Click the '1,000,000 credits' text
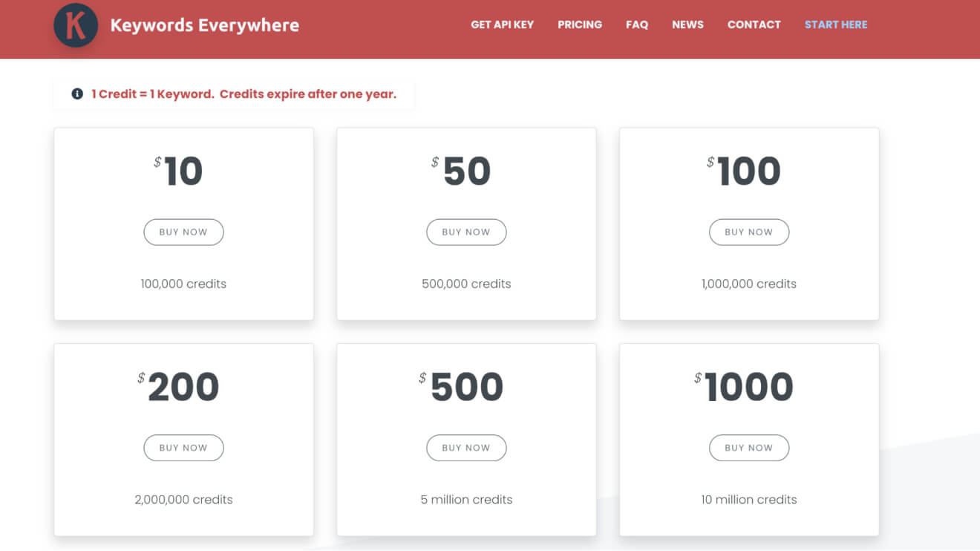The height and width of the screenshot is (551, 980). coord(749,284)
